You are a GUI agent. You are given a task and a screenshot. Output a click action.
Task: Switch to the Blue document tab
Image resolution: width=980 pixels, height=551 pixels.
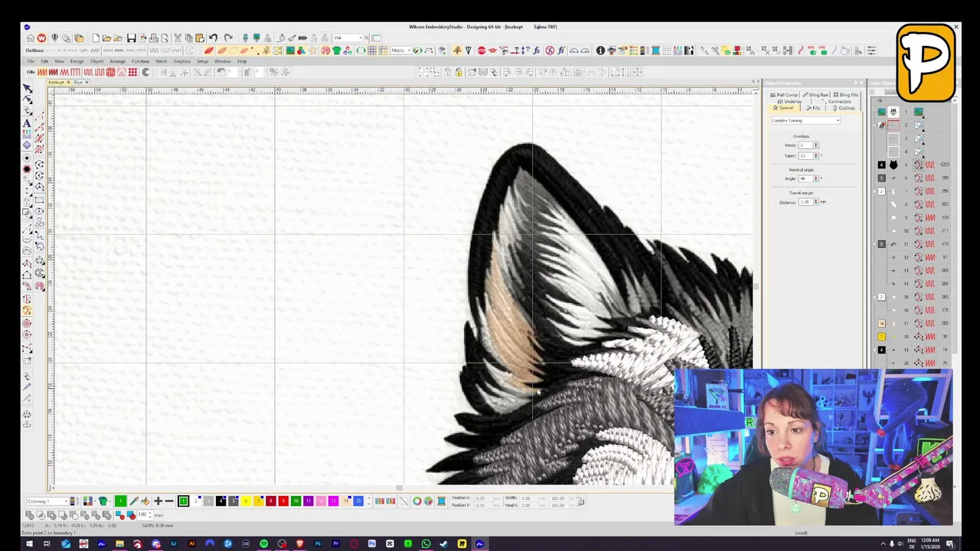[77, 82]
